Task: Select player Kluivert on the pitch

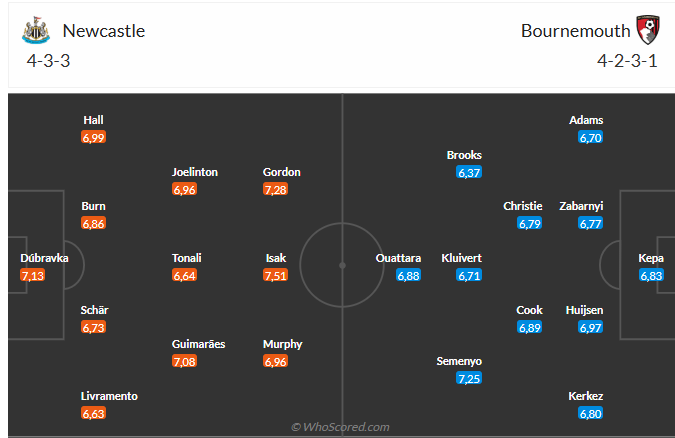Action: coord(461,258)
